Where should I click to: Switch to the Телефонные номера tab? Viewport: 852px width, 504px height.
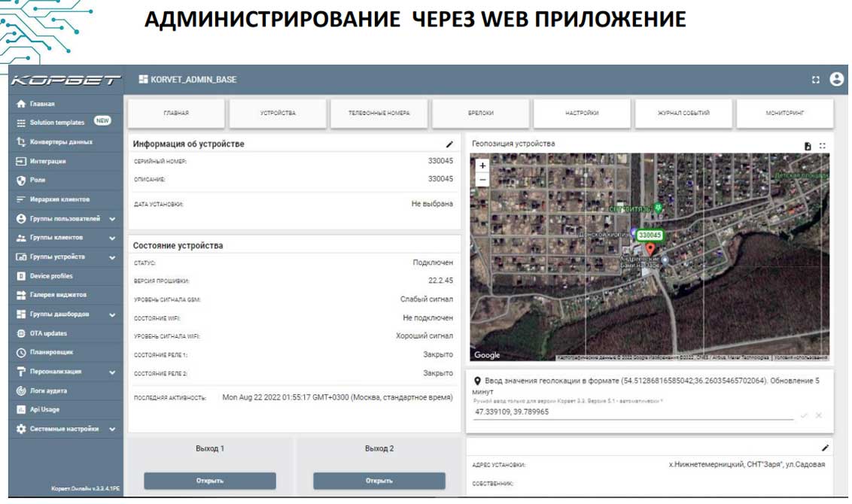pos(379,114)
